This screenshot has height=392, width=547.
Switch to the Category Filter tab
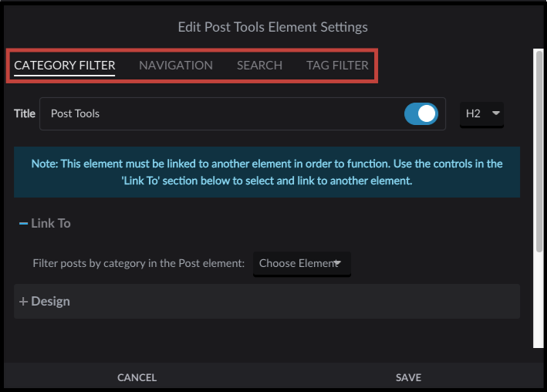coord(65,66)
